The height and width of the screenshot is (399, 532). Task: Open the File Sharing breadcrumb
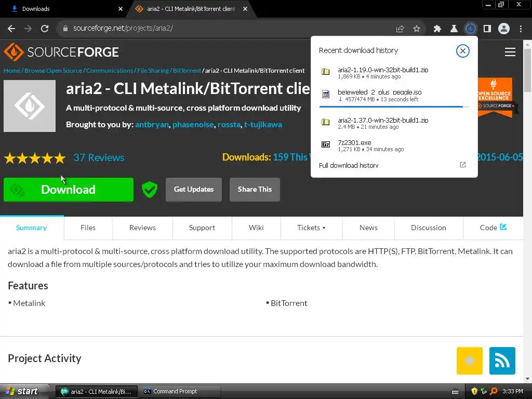pos(153,71)
